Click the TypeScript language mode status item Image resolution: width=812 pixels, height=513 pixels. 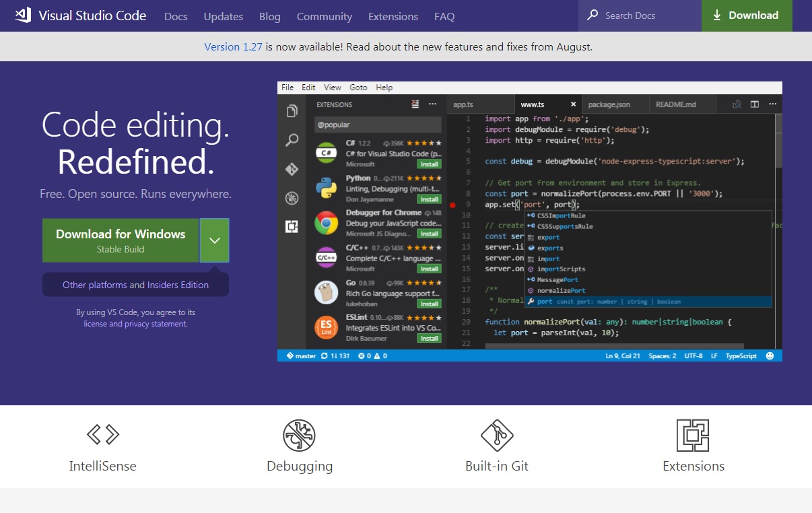[741, 355]
